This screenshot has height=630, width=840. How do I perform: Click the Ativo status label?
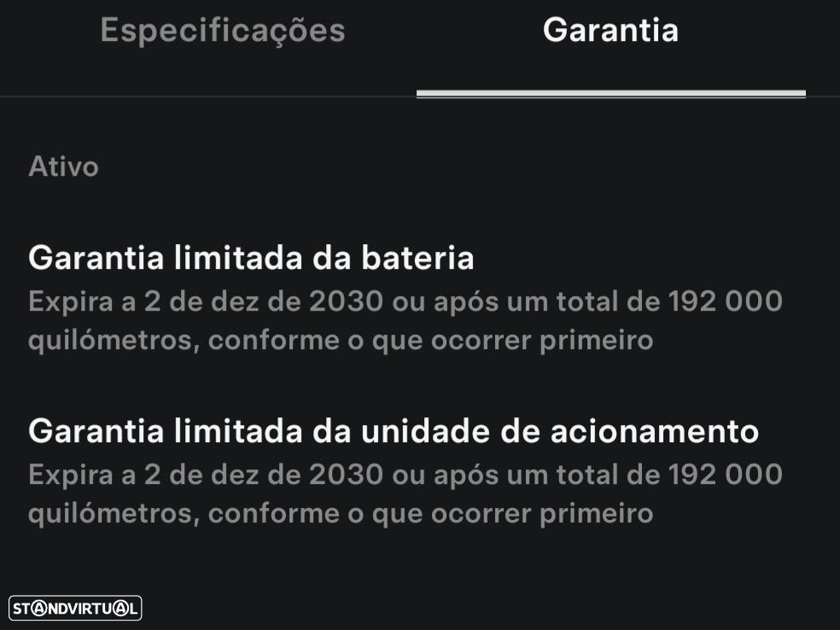(63, 166)
